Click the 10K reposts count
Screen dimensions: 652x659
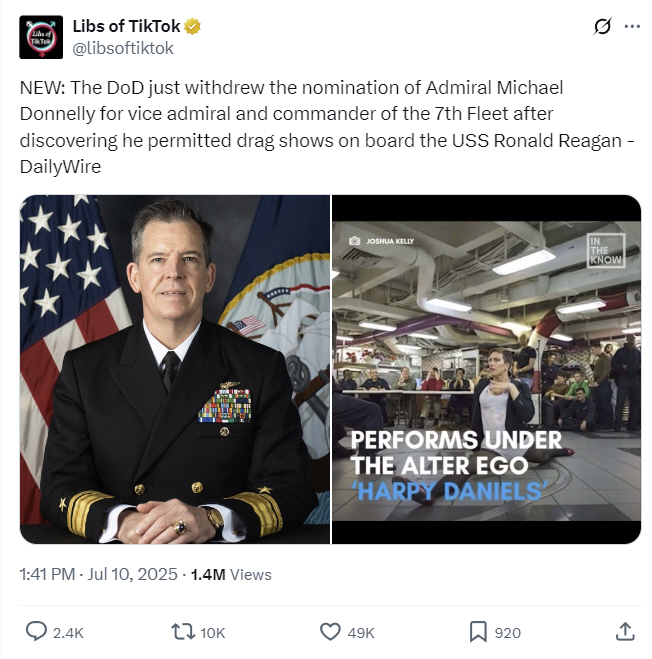(213, 633)
